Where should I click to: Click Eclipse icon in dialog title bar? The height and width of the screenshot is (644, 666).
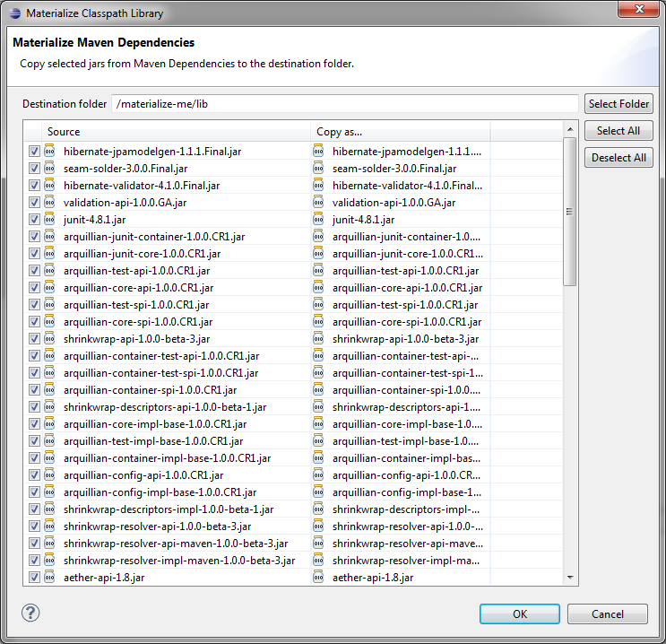[x=15, y=13]
